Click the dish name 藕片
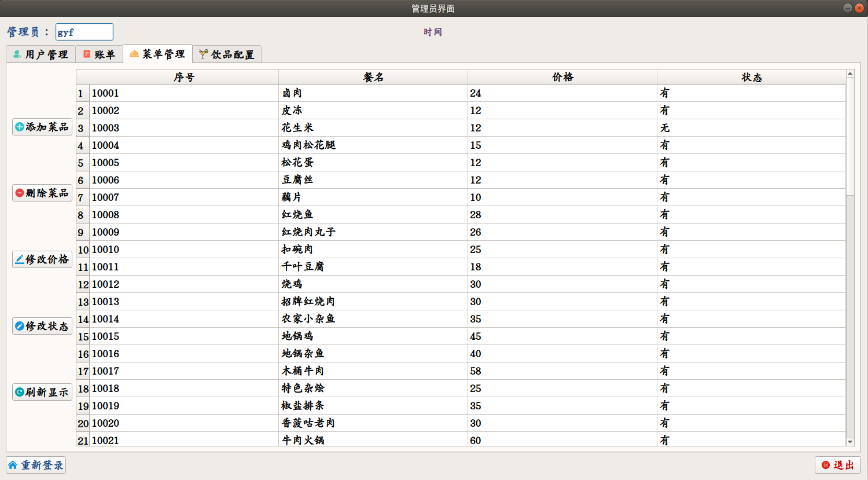Screen dimensions: 868x480 pos(292,197)
